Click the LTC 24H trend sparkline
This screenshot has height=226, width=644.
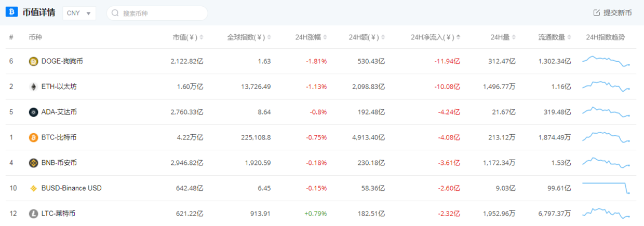606,213
